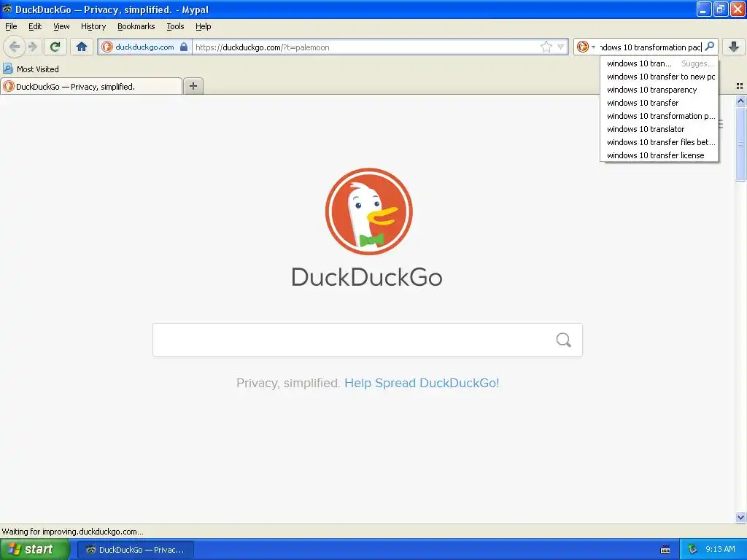Open the Bookmarks menu
The height and width of the screenshot is (560, 747).
click(136, 26)
